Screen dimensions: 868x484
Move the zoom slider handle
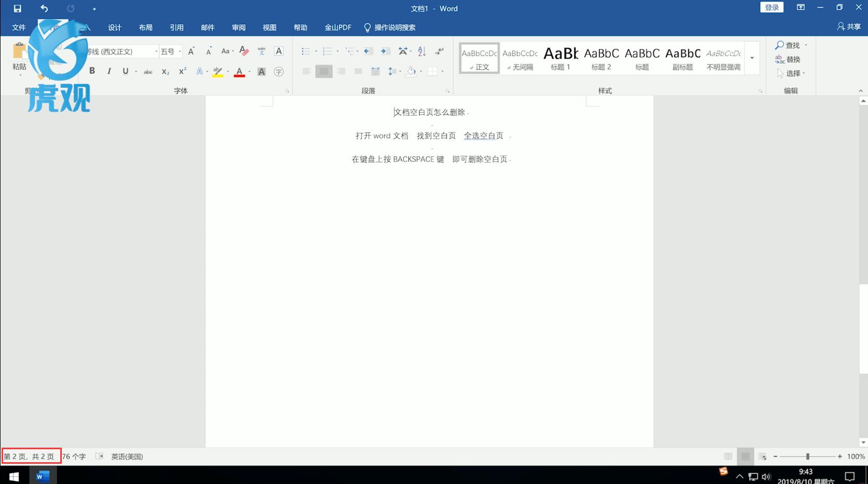click(x=808, y=456)
